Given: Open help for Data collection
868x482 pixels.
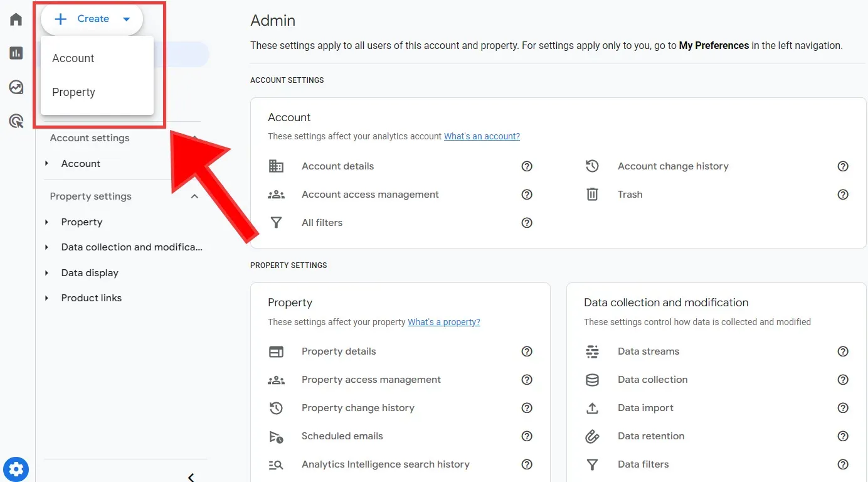Looking at the screenshot, I should coord(843,380).
